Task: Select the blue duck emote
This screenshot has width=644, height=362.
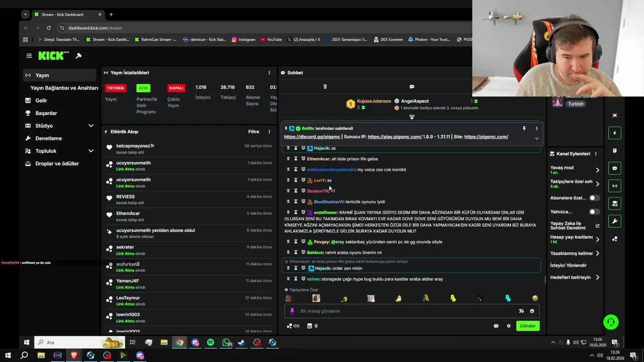Action: tap(508, 298)
